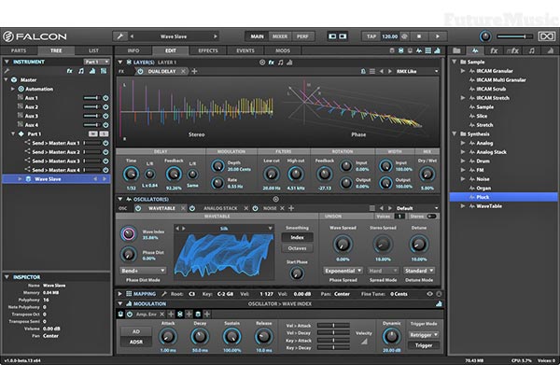Toggle the Wavetable oscillator power button
The image size is (560, 392).
pyautogui.click(x=138, y=208)
